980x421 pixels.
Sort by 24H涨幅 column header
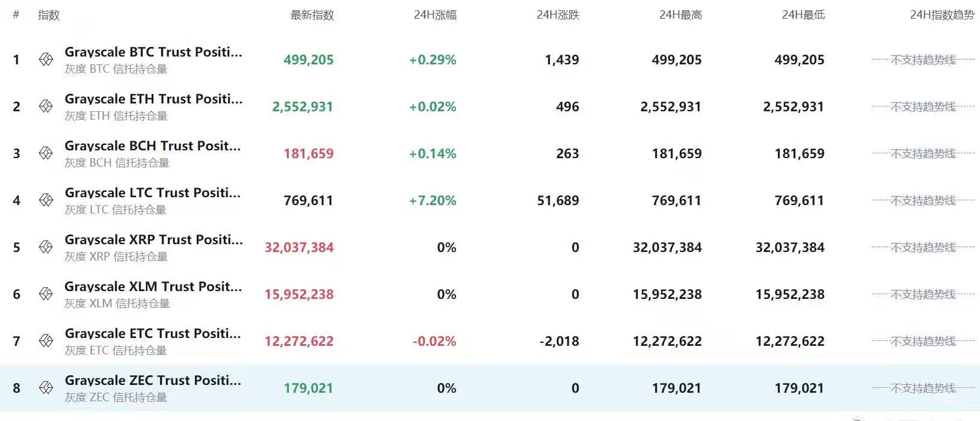coord(435,15)
